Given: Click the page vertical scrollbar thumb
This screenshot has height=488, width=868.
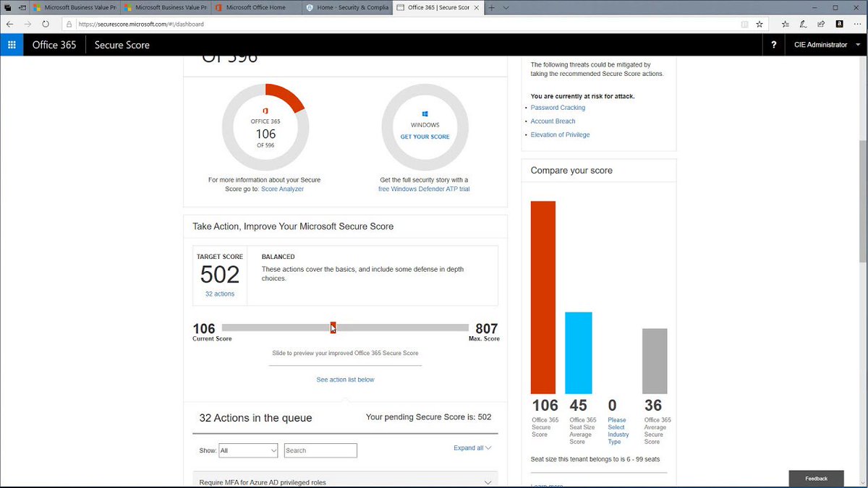Looking at the screenshot, I should 863,202.
